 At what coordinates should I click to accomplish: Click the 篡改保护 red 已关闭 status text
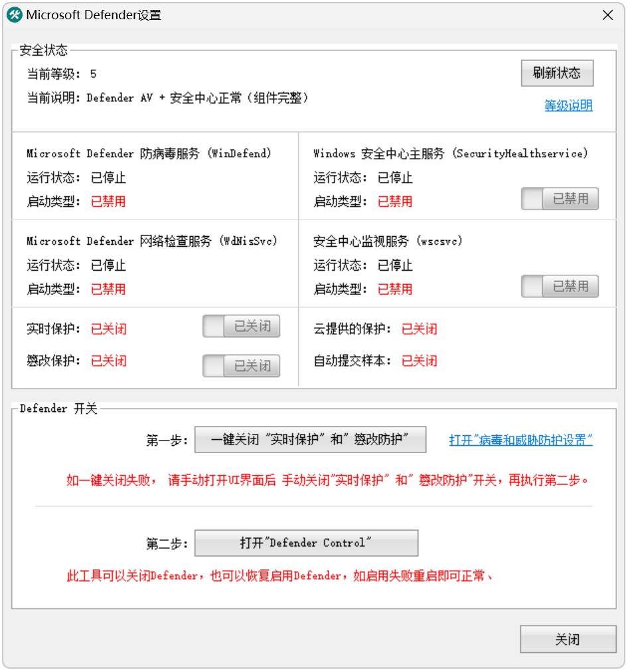click(109, 361)
